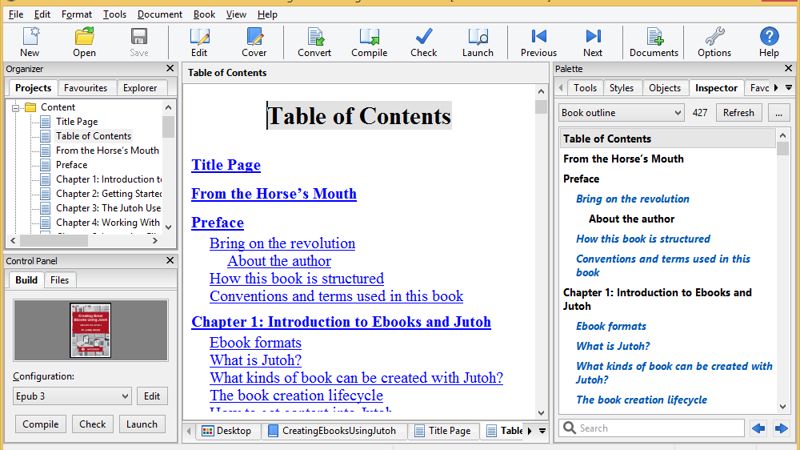This screenshot has height=450, width=800.
Task: Click the ellipsis button beside Refresh
Action: [x=779, y=113]
